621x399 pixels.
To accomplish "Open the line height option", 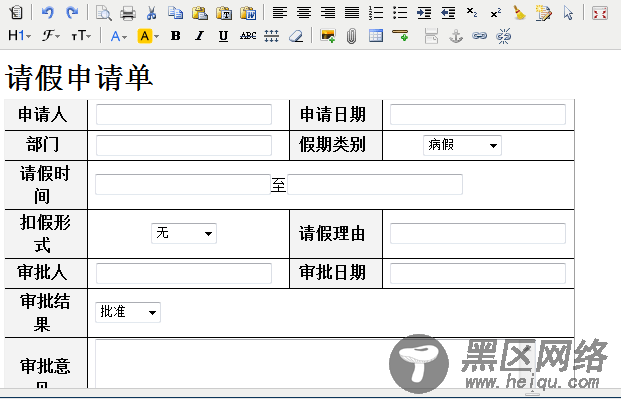I will pyautogui.click(x=272, y=36).
